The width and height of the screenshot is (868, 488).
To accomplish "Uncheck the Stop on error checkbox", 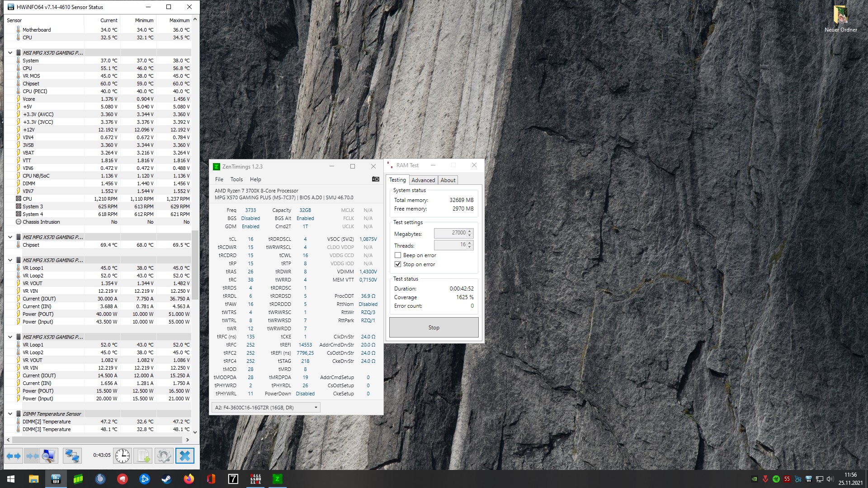I will coord(398,264).
